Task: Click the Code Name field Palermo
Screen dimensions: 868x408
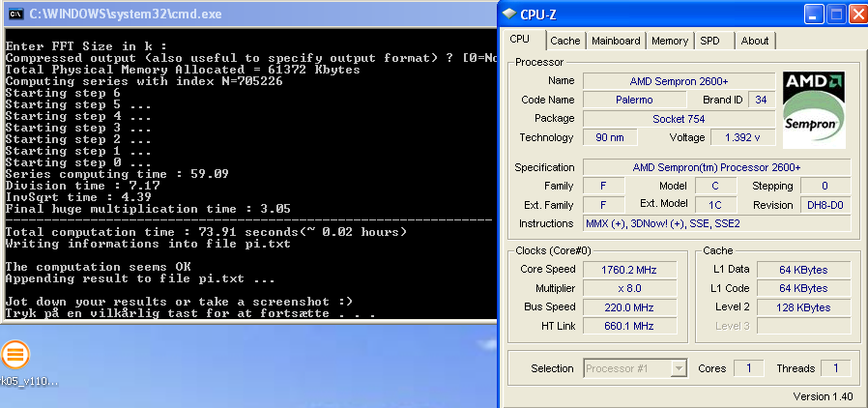Action: point(634,100)
